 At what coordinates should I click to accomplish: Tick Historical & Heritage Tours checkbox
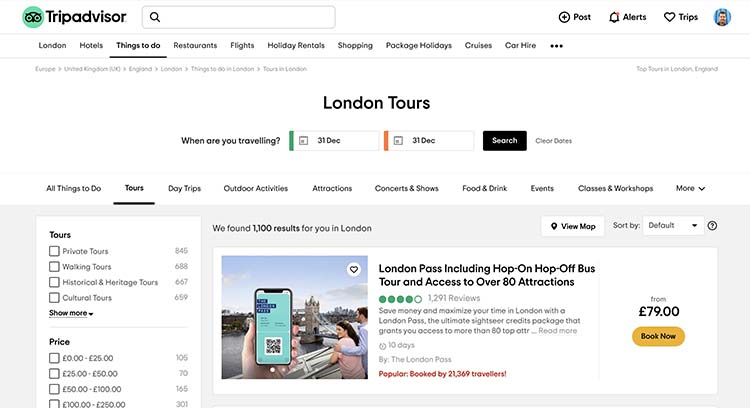pyautogui.click(x=54, y=282)
